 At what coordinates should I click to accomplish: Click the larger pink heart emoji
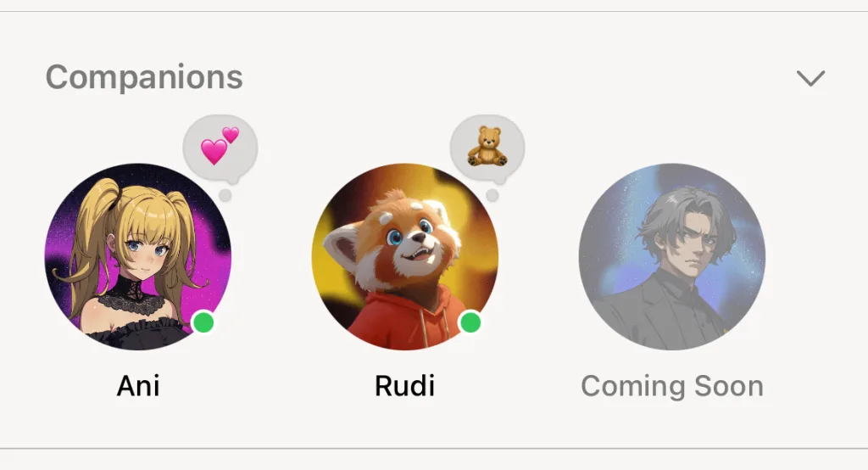(x=214, y=152)
